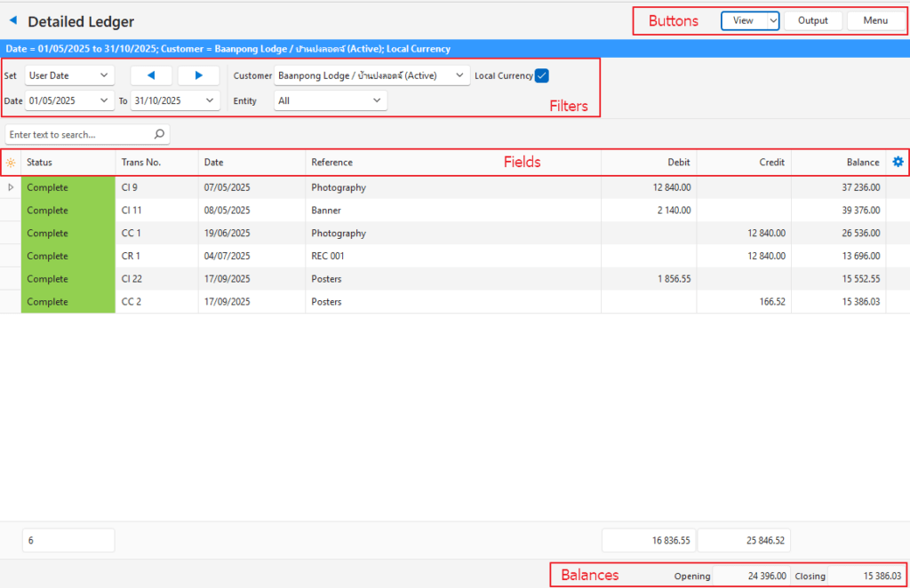Image resolution: width=910 pixels, height=588 pixels.
Task: Click the previous period left arrow button
Action: point(151,75)
